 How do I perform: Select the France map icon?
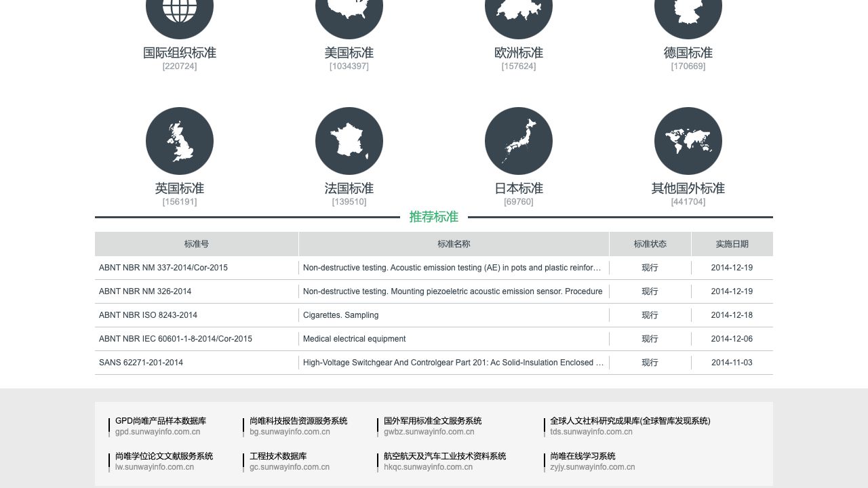pyautogui.click(x=349, y=141)
